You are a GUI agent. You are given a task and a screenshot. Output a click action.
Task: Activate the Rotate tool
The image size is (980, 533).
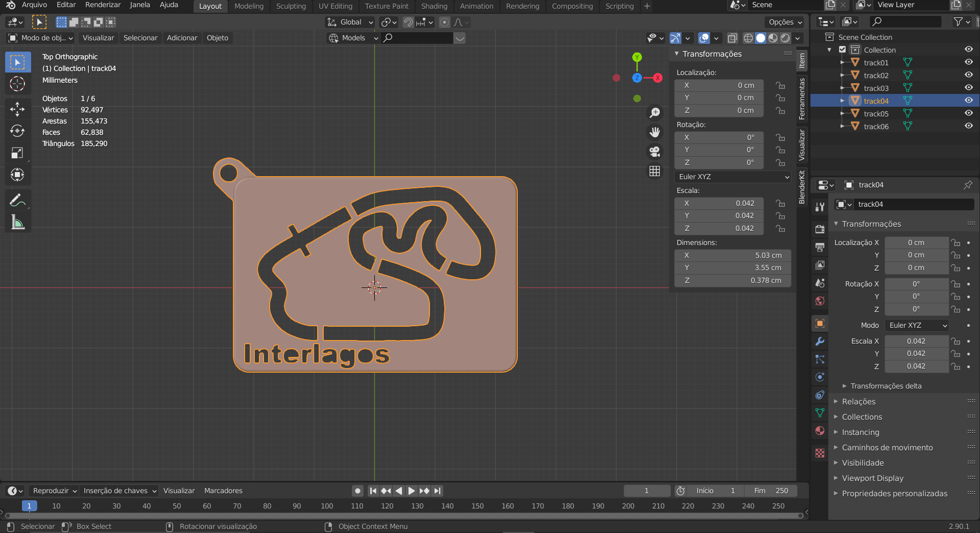(x=17, y=131)
